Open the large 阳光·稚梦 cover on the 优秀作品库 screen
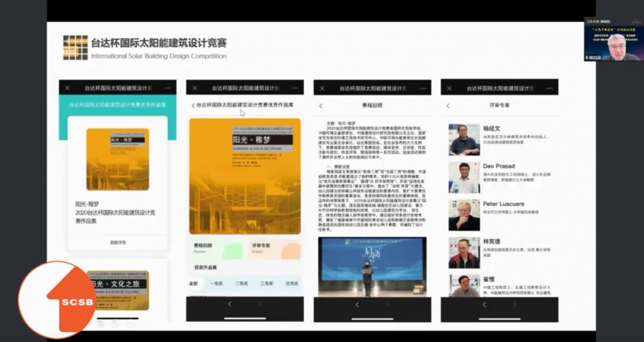The width and height of the screenshot is (644, 342). 245,176
